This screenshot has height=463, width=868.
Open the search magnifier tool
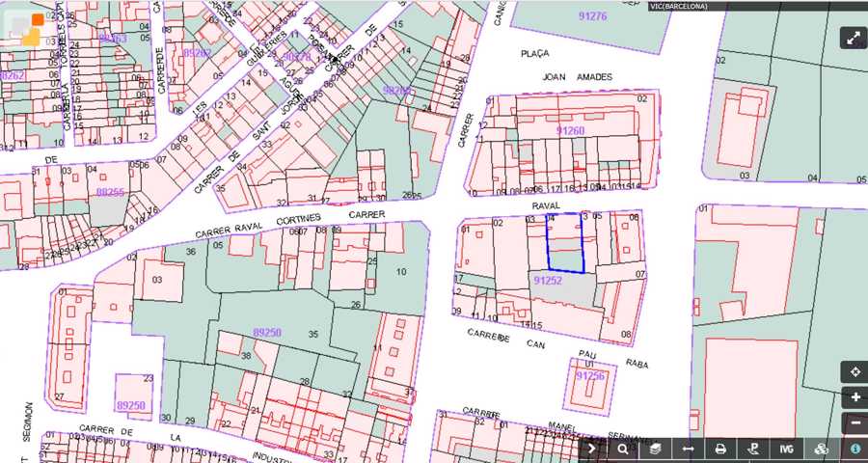tap(624, 449)
